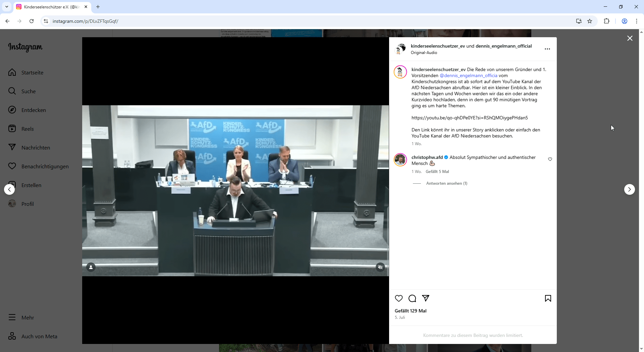644x352 pixels.
Task: Click Original-Audio link
Action: click(424, 53)
